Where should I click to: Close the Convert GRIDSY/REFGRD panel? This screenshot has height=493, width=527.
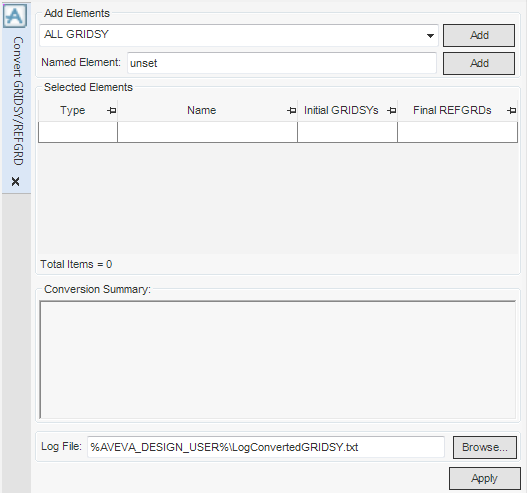coord(15,181)
